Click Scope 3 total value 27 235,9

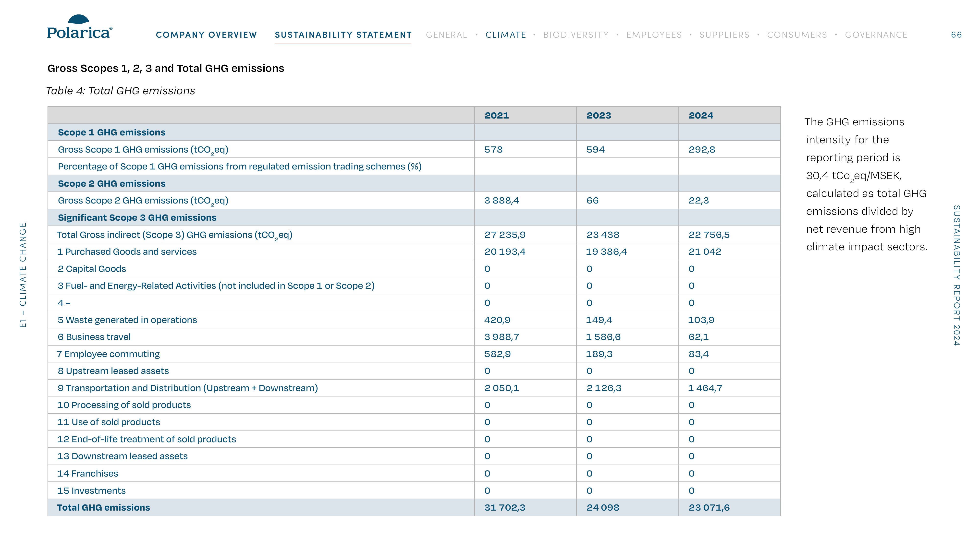[505, 235]
